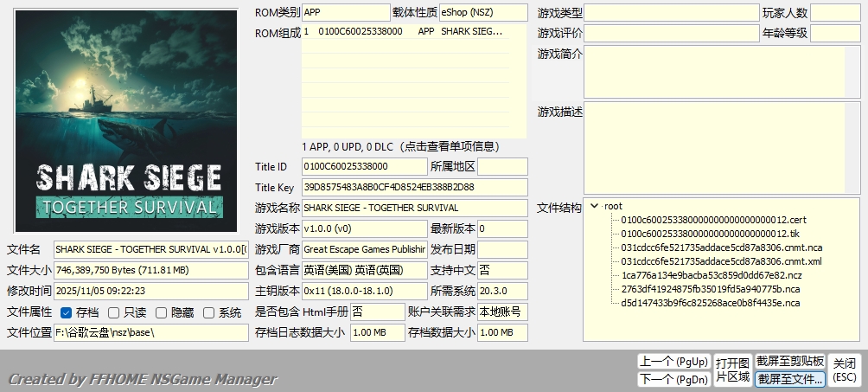868x392 pixels.
Task: Enable the 系统 system attribute checkbox
Action: [x=209, y=312]
